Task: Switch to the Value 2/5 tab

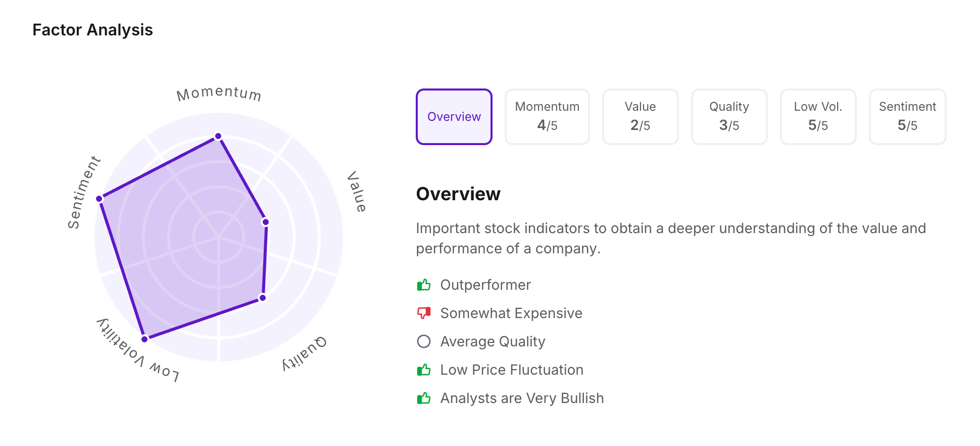Action: (x=640, y=117)
